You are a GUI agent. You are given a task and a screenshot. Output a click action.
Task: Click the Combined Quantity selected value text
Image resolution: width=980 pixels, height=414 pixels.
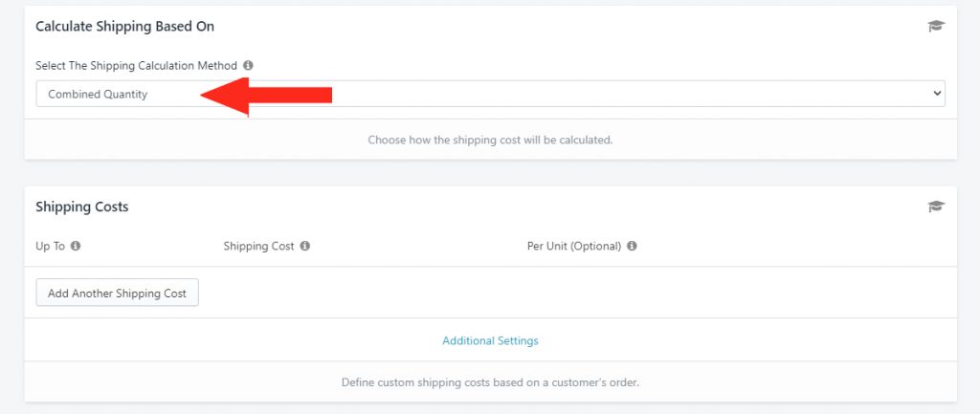[98, 95]
